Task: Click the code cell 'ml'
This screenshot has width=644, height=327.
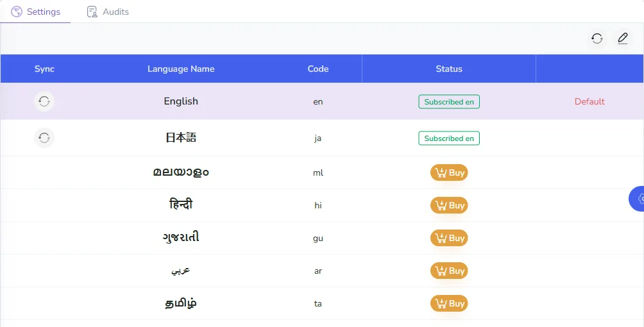Action: coord(318,172)
